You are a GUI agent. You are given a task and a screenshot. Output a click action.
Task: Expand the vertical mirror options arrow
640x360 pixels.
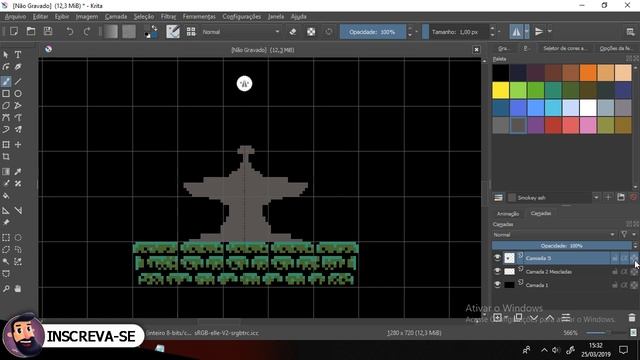click(550, 31)
